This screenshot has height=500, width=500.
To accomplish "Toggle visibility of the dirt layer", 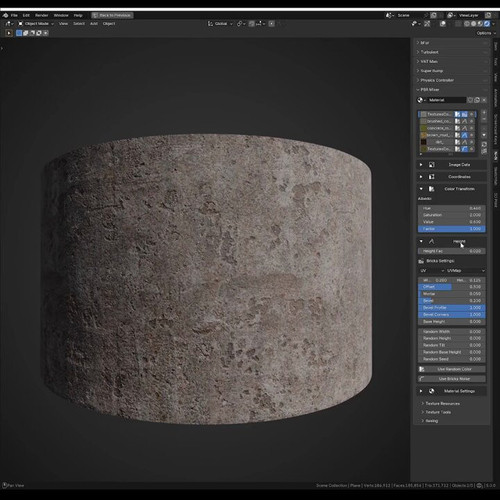I will click(472, 142).
